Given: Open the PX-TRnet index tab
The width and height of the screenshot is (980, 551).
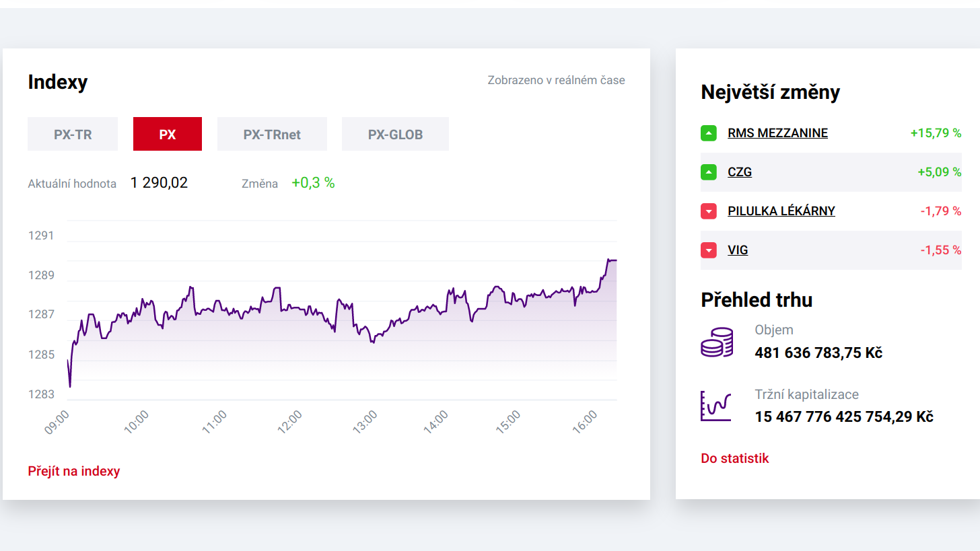Looking at the screenshot, I should 272,134.
